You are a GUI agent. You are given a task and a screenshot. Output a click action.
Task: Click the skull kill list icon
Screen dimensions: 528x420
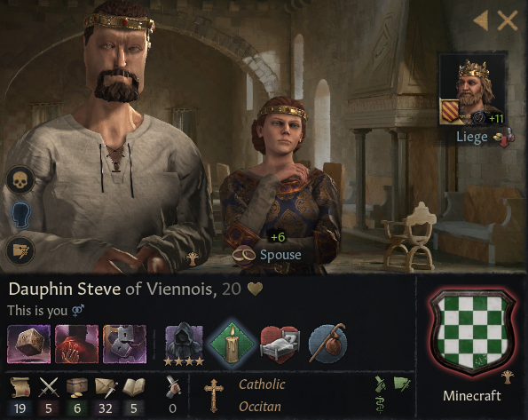20,180
